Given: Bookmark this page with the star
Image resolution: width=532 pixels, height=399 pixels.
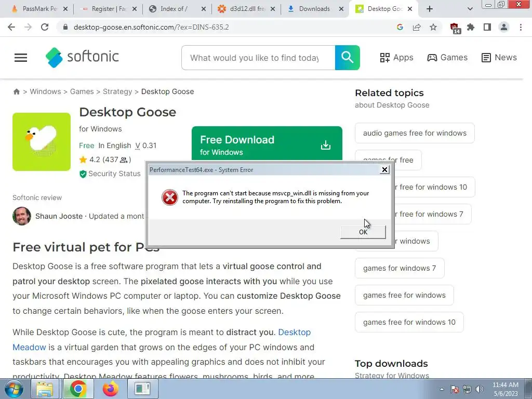Looking at the screenshot, I should click(433, 27).
